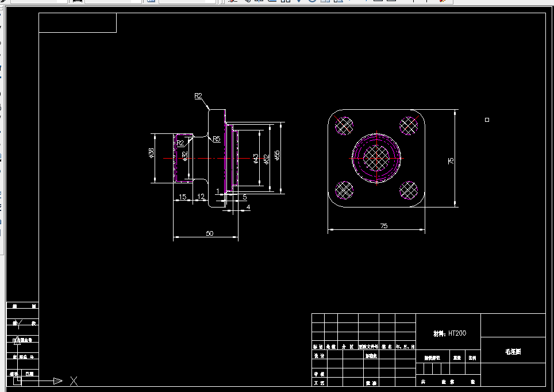Select the 50 overall length dimension
Image resolution: width=554 pixels, height=392 pixels.
coord(210,233)
